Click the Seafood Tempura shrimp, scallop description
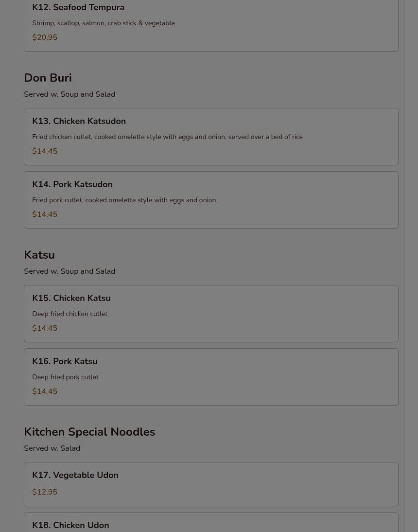Viewport: 418px width, 532px height. pos(104,23)
